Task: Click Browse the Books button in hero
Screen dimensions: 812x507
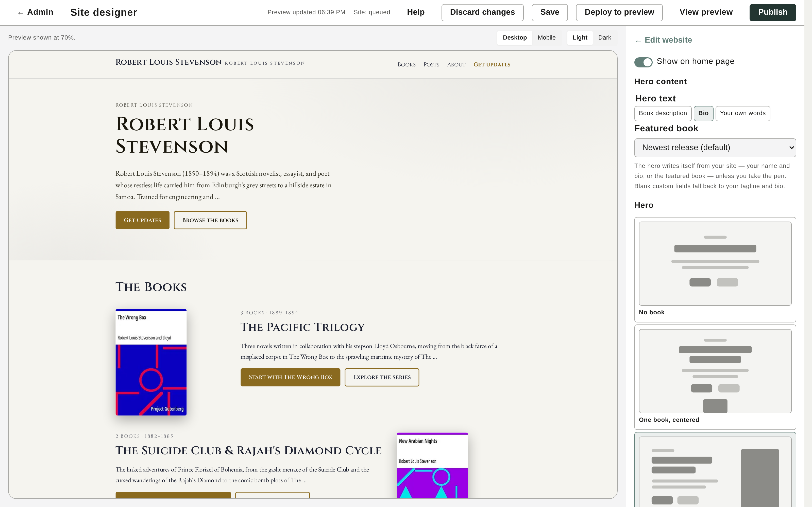Action: (x=210, y=220)
